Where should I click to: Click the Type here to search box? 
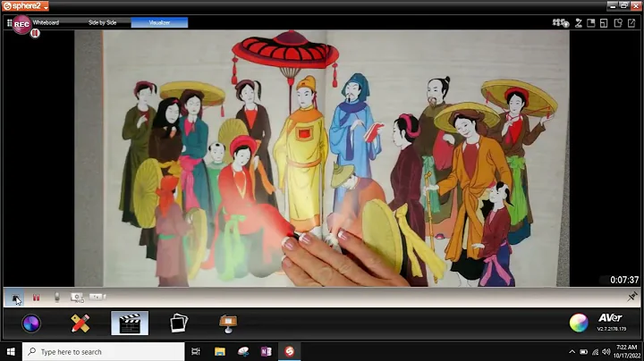click(104, 351)
